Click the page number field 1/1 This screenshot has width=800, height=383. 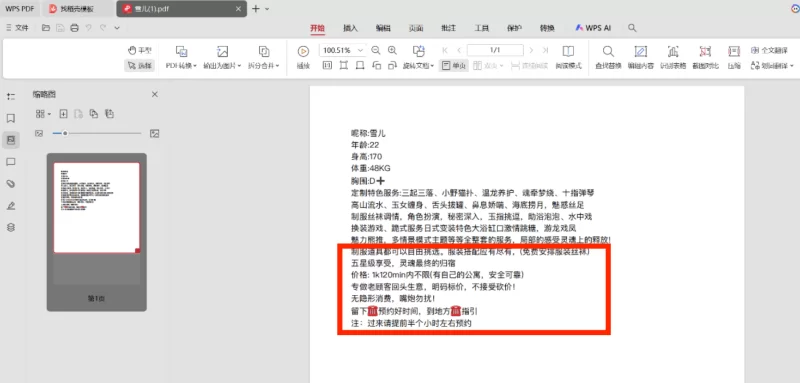[495, 50]
